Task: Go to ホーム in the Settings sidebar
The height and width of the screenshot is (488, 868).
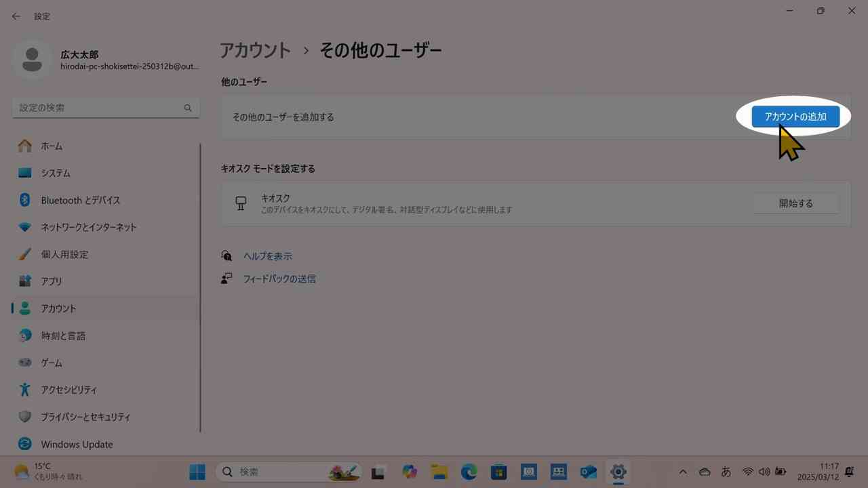Action: [x=51, y=146]
